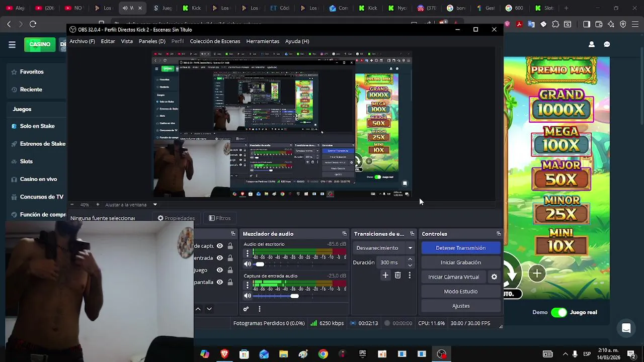Open Stake user profile icon
Screen dimensions: 644x362
point(592,44)
